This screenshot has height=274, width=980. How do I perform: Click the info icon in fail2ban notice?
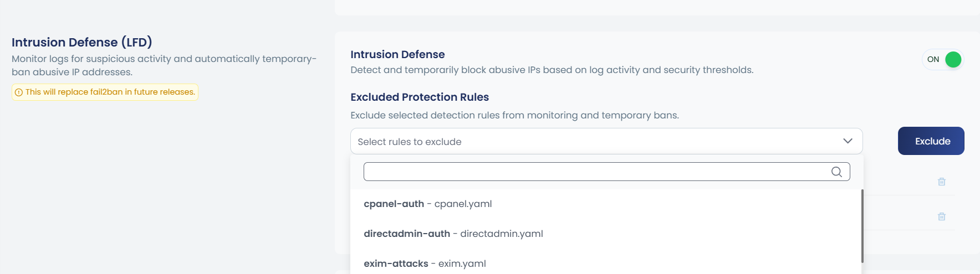pyautogui.click(x=19, y=92)
